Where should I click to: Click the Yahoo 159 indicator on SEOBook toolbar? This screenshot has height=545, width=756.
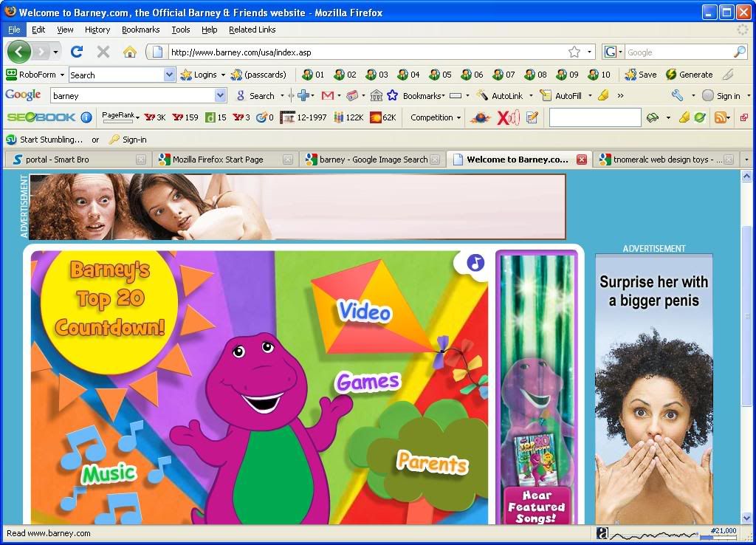coord(185,117)
